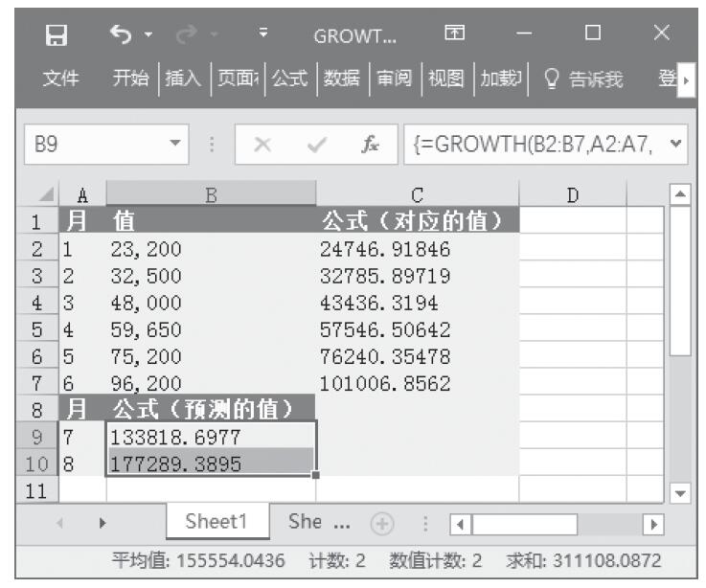Select cell B10 with value 177289.3895
Viewport: 706px width, 588px height.
click(x=211, y=464)
